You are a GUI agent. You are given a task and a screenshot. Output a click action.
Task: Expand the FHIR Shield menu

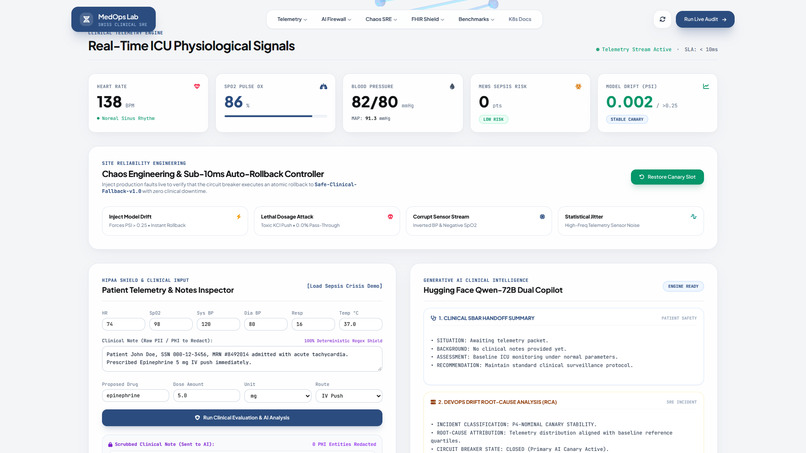pyautogui.click(x=427, y=20)
